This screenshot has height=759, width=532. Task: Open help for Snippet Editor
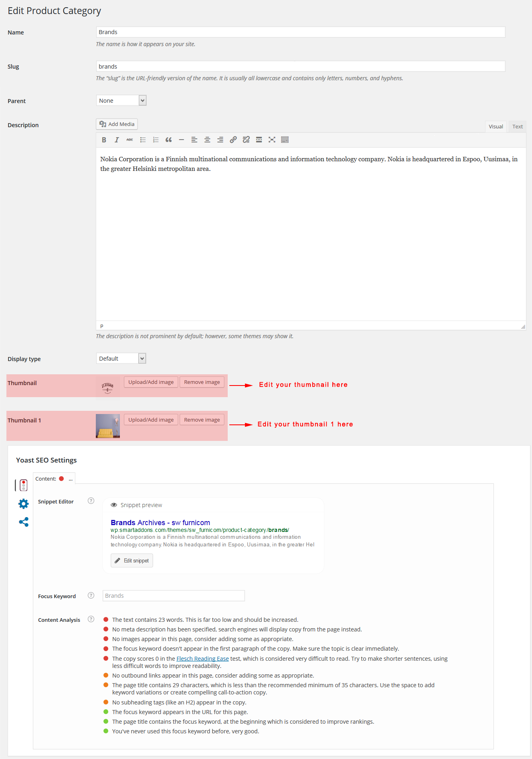coord(91,501)
